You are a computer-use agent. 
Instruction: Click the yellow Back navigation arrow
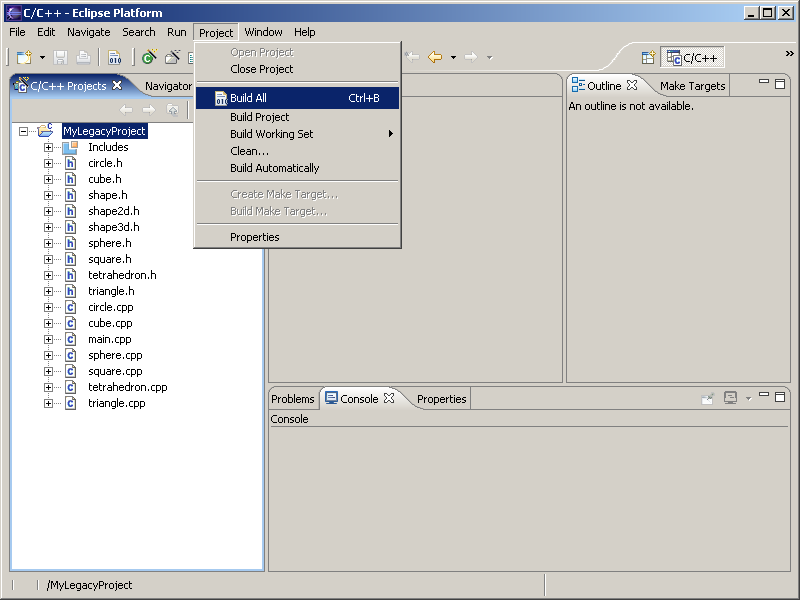click(x=435, y=57)
